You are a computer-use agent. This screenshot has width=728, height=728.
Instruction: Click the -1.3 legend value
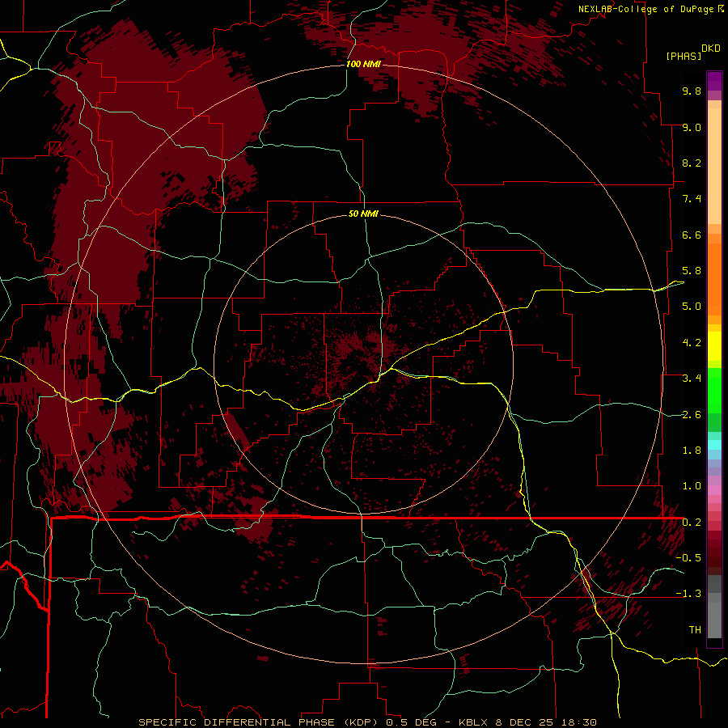pos(688,594)
